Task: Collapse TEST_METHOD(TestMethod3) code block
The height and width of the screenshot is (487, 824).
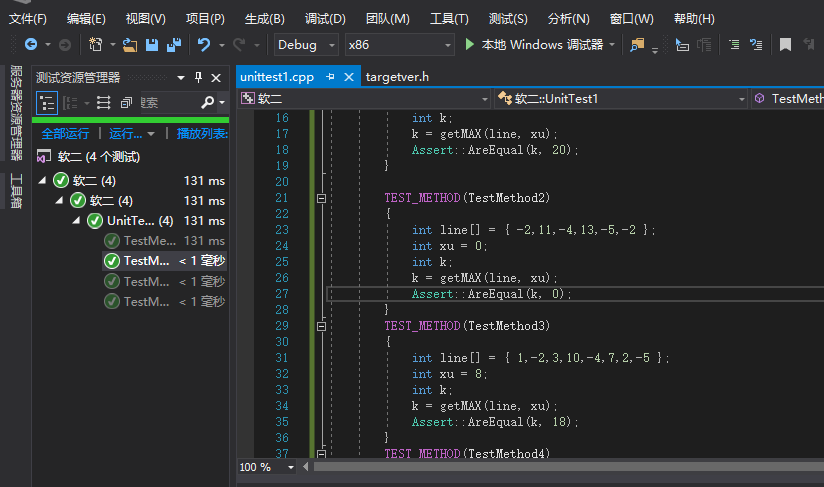Action: tap(321, 326)
